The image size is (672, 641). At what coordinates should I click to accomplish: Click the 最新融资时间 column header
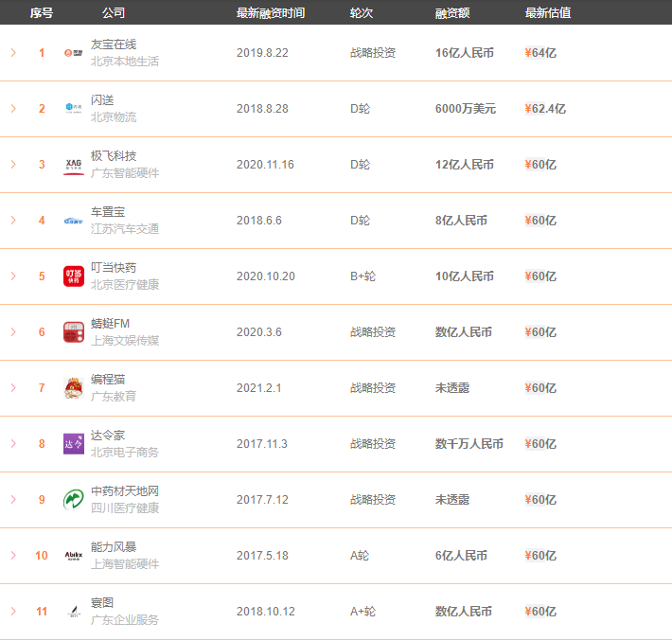tap(271, 13)
